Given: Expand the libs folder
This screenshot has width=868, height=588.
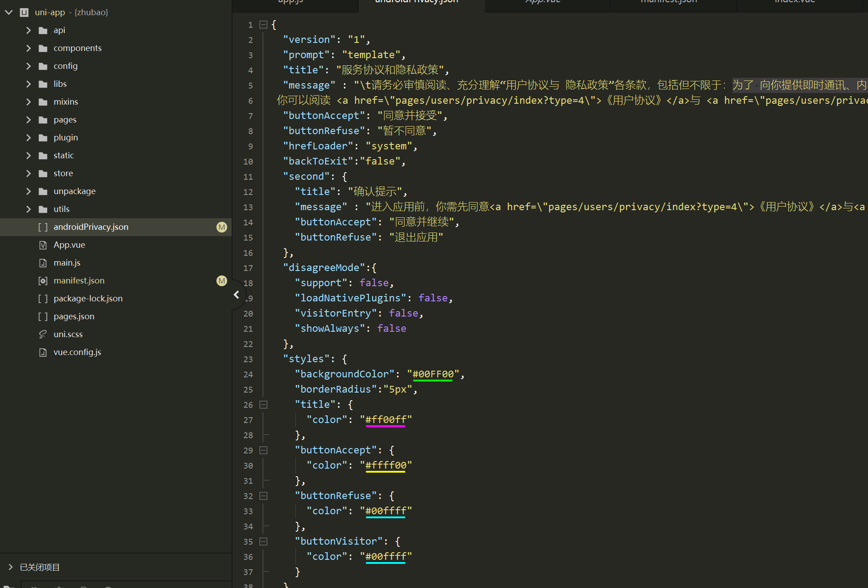Looking at the screenshot, I should [x=29, y=84].
